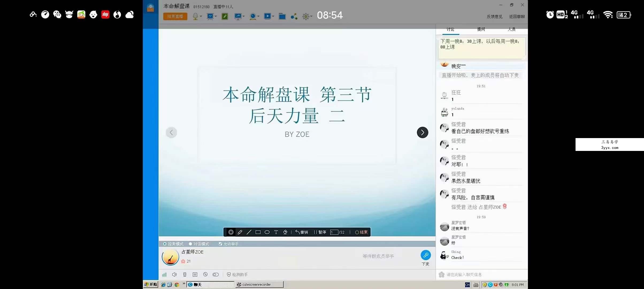The image size is (644, 289).
Task: Open the webcam dropdown arrow
Action: [x=258, y=16]
